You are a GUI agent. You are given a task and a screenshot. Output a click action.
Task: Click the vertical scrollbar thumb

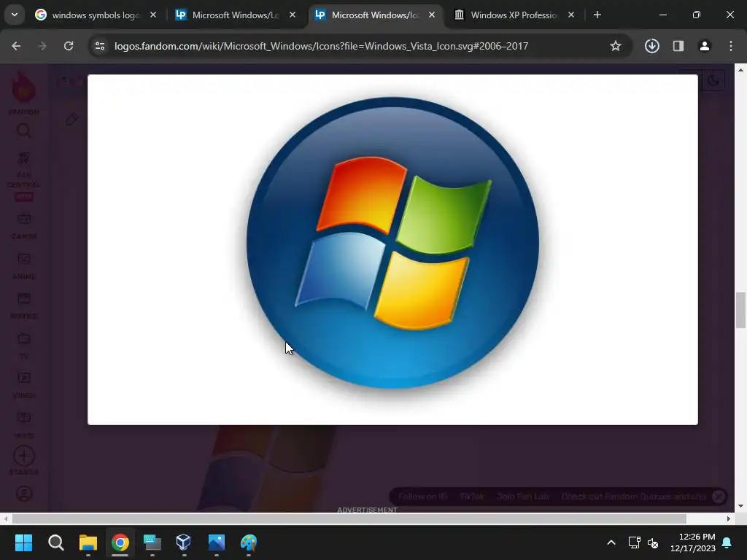point(740,310)
